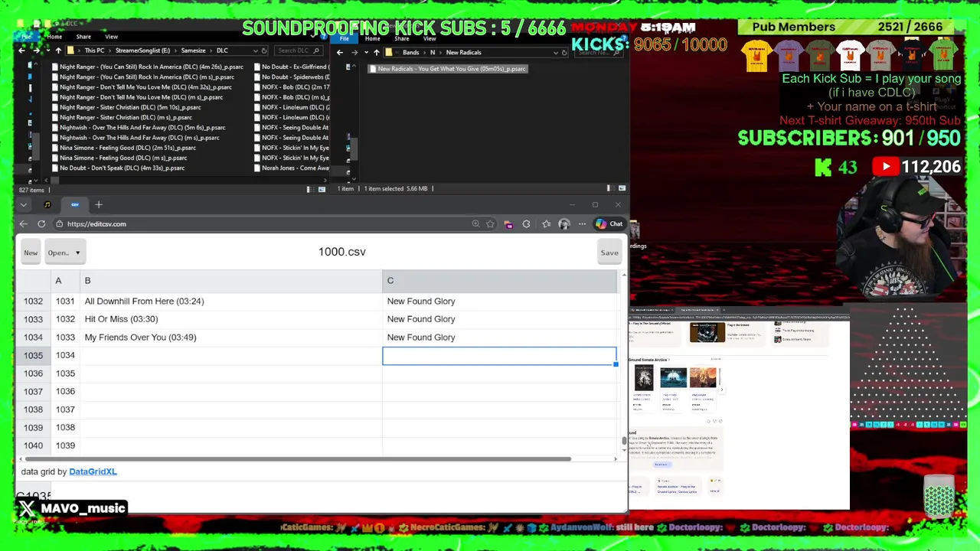
Task: Open the Copilot Chat button
Action: [x=609, y=224]
